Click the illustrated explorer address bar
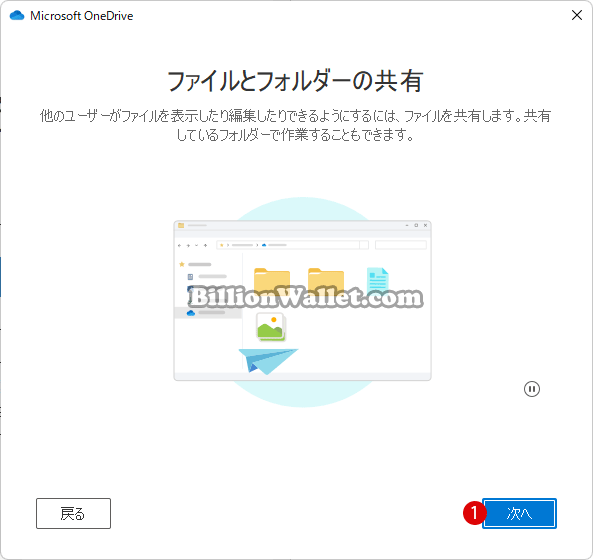Image resolution: width=593 pixels, height=560 pixels. (x=292, y=245)
